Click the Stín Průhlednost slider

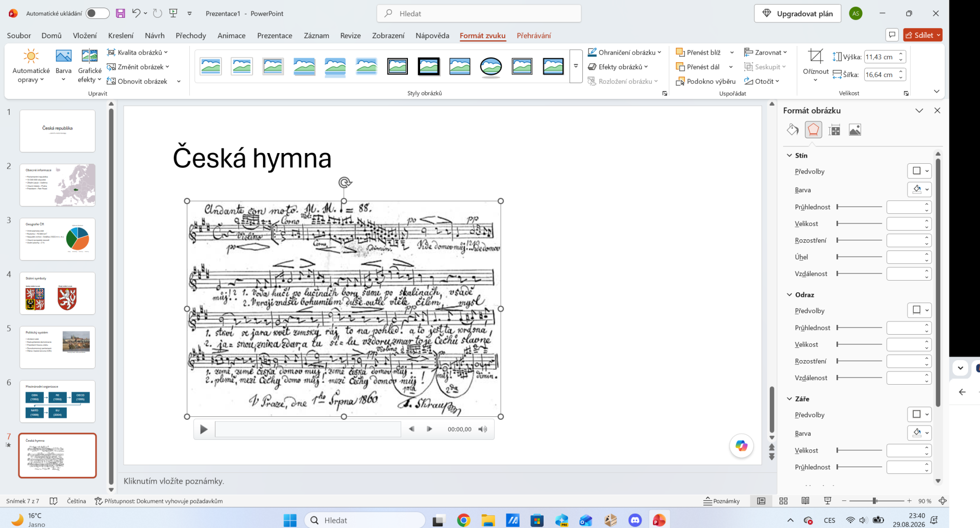(859, 207)
